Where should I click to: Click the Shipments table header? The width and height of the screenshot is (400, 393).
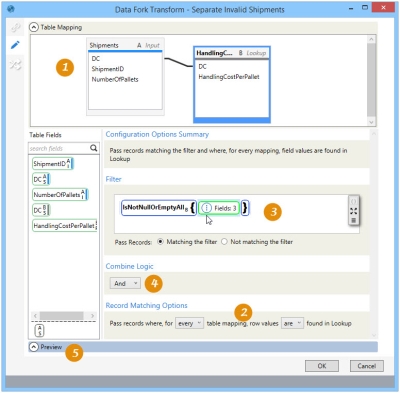tap(125, 45)
